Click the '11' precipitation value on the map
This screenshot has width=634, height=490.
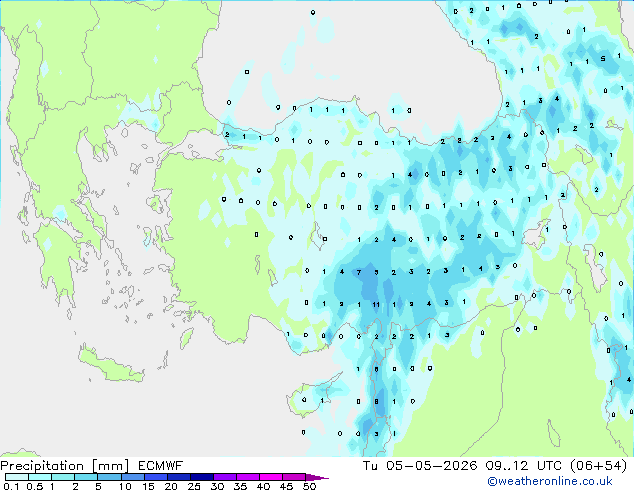point(376,304)
